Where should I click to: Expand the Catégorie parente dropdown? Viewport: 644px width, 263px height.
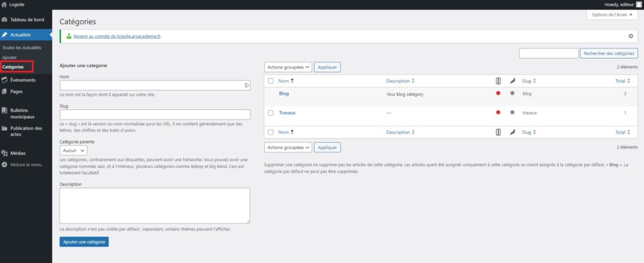[x=73, y=151]
